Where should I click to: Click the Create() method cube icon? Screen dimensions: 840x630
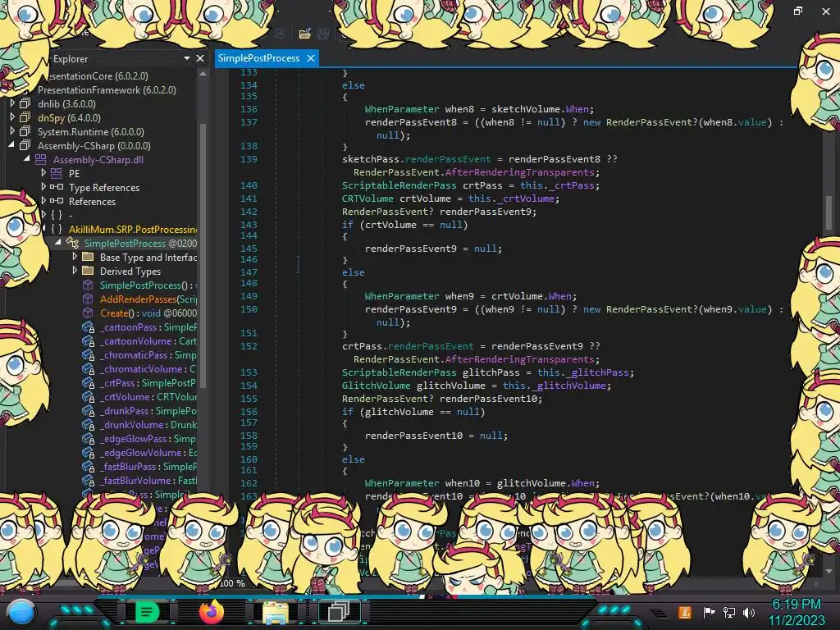[x=87, y=313]
